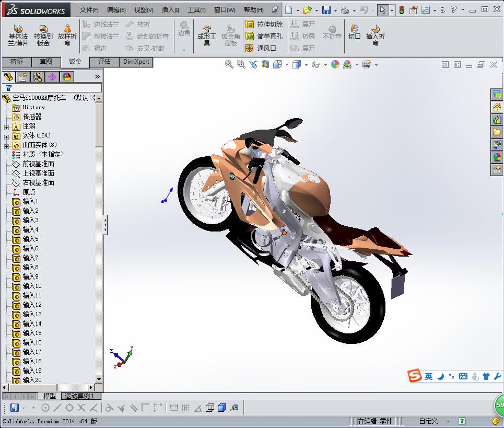The image size is (504, 428).
Task: Toggle Sogou English/Chinese mode (英)
Action: click(429, 376)
